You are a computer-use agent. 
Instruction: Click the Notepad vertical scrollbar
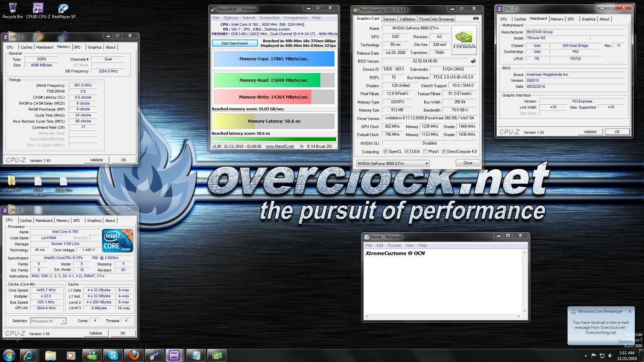tap(524, 282)
